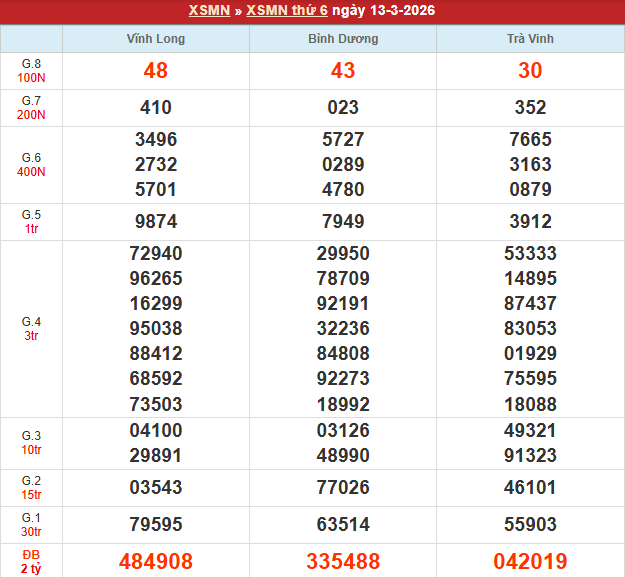The width and height of the screenshot is (625, 577).
Task: Select G.4 number 53333
Action: tap(530, 253)
